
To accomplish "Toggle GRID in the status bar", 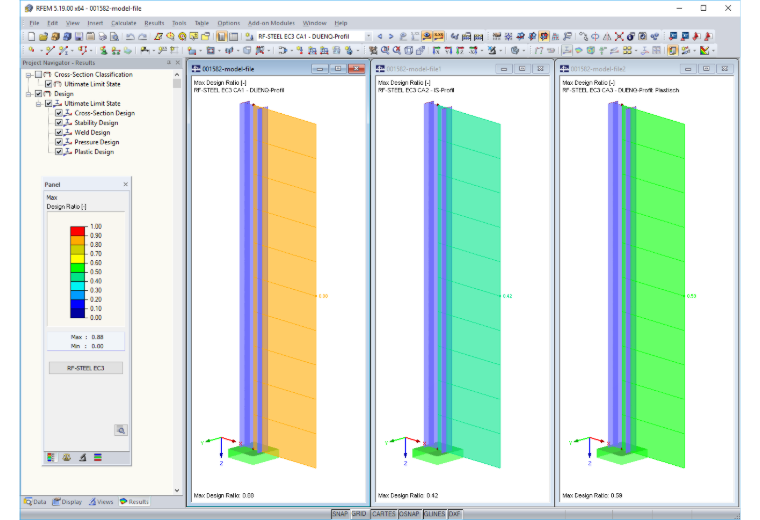I will [359, 514].
